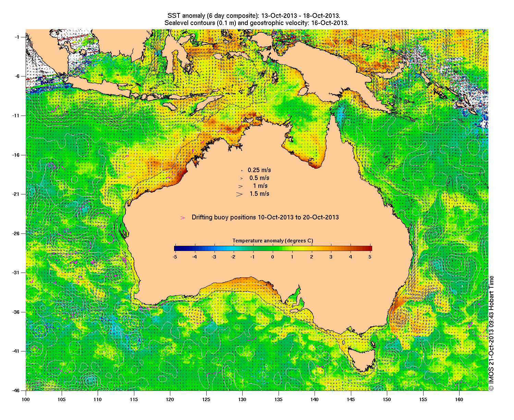Click the colorbar tick label 4
Viewport: 514px width, 420px height.
point(351,256)
